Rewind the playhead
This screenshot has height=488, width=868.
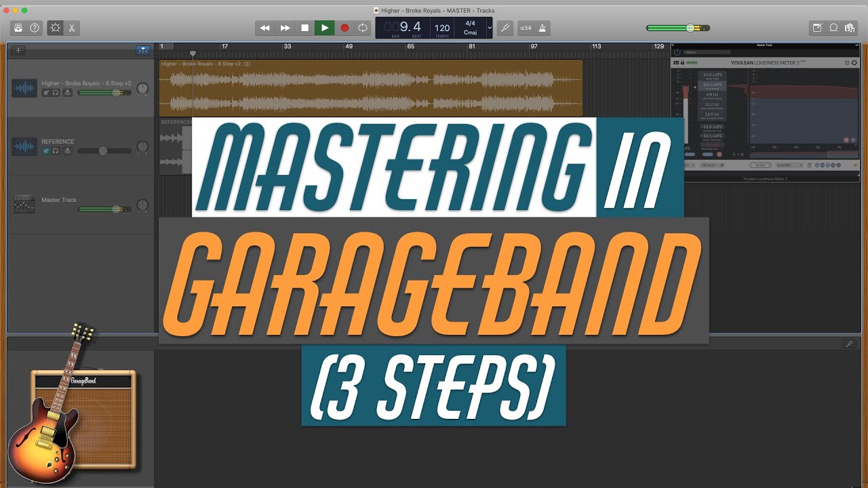(x=265, y=28)
